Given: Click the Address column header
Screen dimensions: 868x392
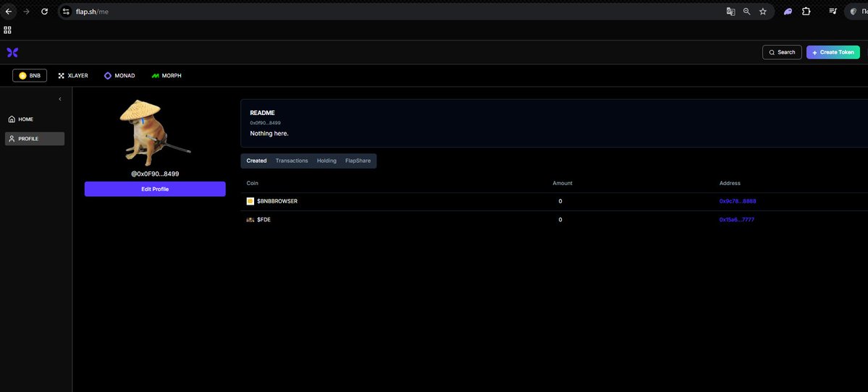Looking at the screenshot, I should [x=730, y=183].
